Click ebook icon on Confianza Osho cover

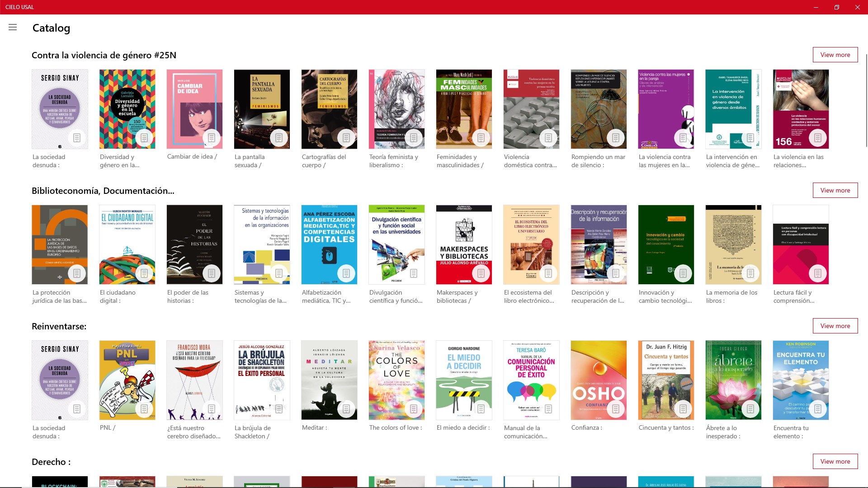[x=616, y=409]
